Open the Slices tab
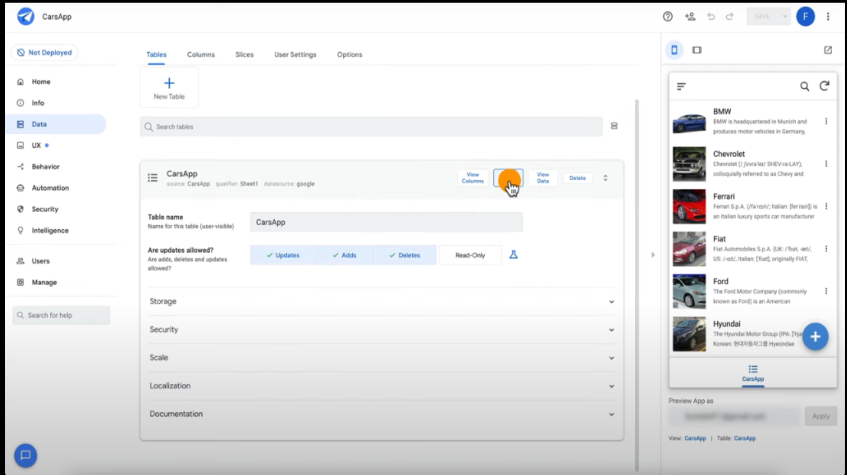The image size is (847, 475). (244, 55)
